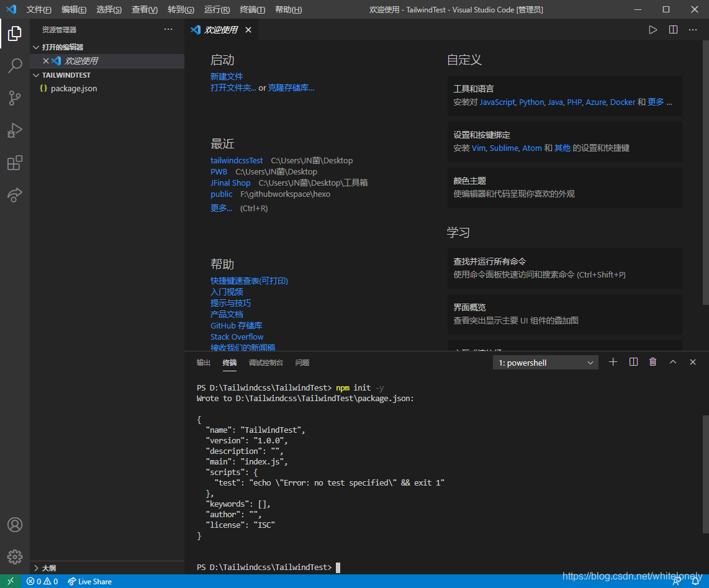Open recent folder PWB
The height and width of the screenshot is (588, 709).
(x=219, y=172)
